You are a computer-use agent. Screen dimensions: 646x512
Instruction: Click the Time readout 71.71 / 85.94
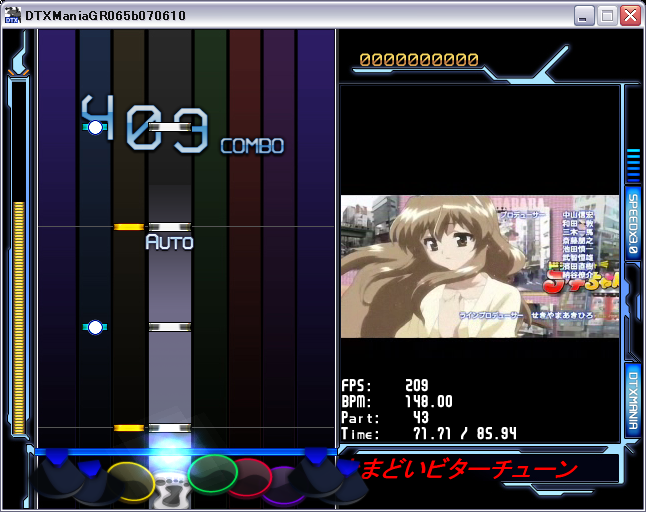465,434
